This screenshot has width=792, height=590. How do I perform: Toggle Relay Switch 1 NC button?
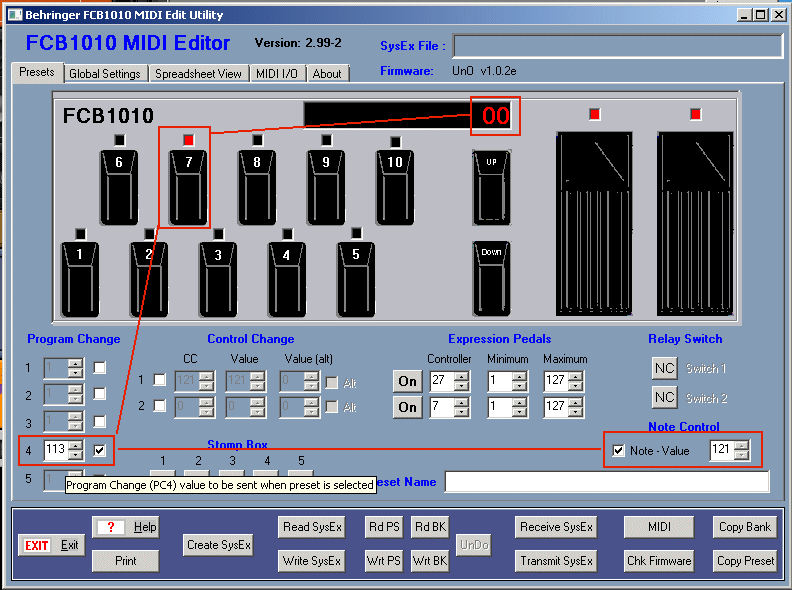tap(665, 368)
